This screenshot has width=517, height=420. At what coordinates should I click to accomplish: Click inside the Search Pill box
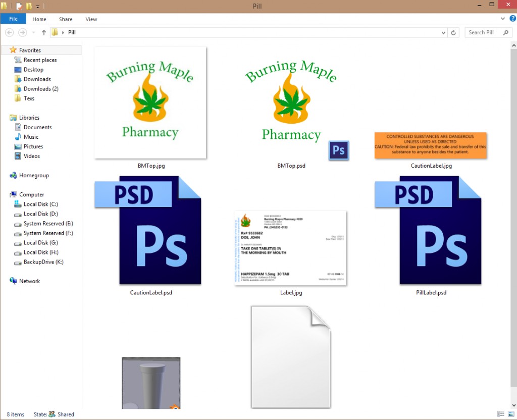pos(482,32)
